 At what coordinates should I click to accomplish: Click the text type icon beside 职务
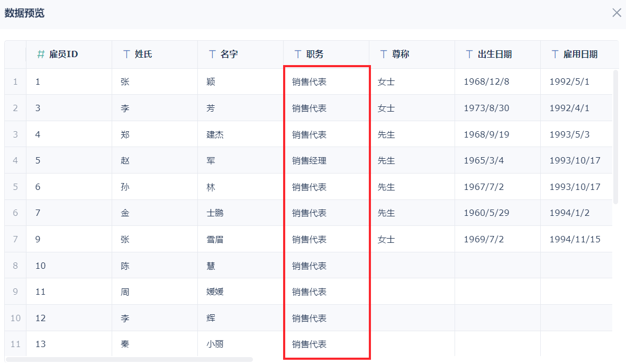pyautogui.click(x=298, y=54)
